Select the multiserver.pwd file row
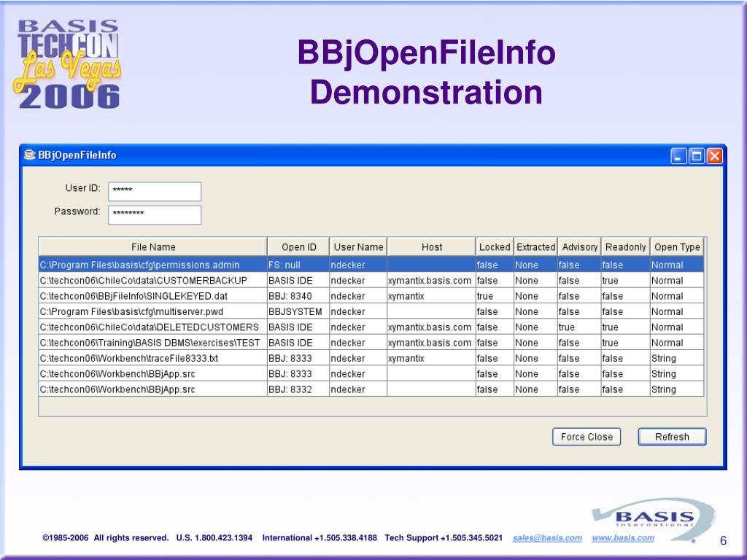 (x=371, y=311)
